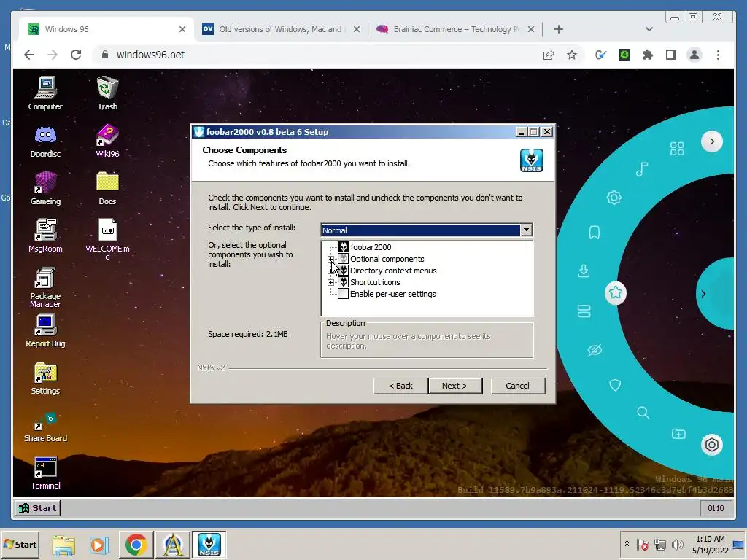Expand the Shortcut icons tree node

[330, 282]
